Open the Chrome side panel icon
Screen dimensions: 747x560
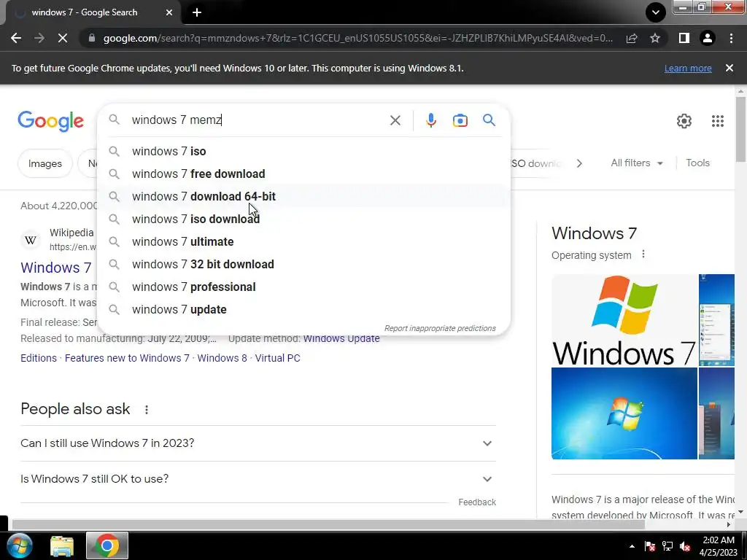[684, 38]
